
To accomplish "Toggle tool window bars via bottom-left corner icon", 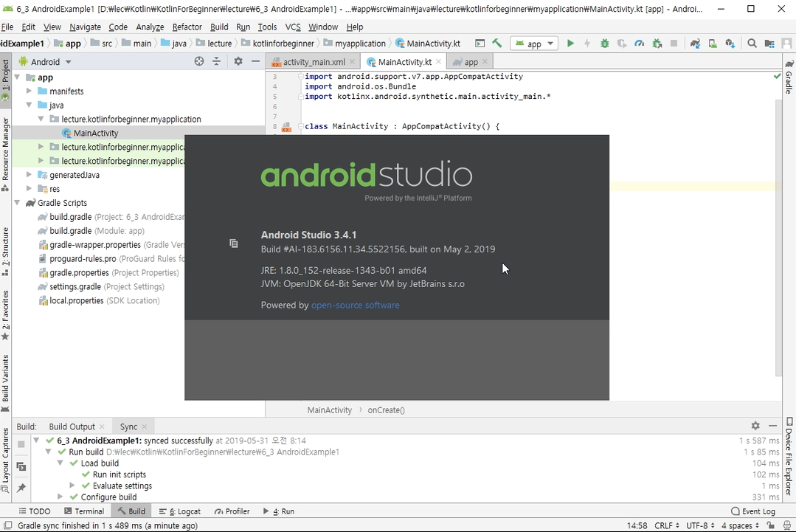I will pyautogui.click(x=7, y=525).
